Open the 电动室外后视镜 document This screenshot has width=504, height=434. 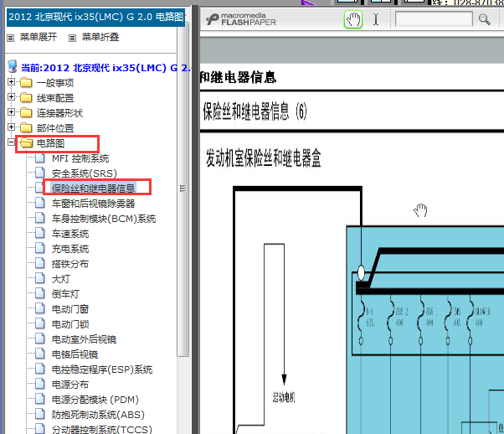[x=85, y=339]
